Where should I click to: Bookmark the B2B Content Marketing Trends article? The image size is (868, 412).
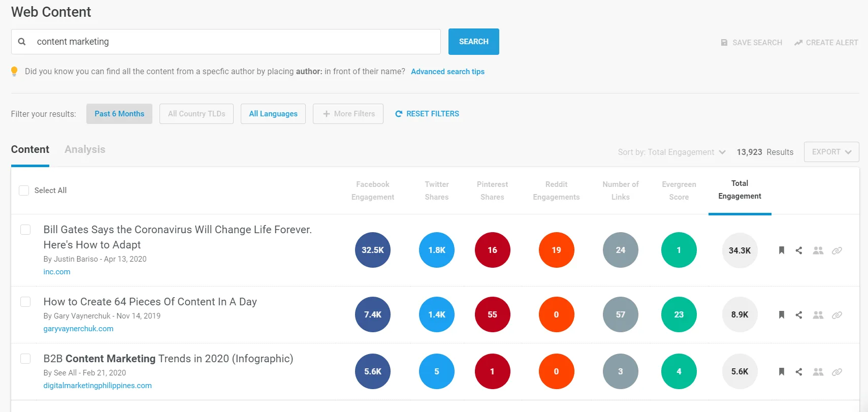pos(782,371)
